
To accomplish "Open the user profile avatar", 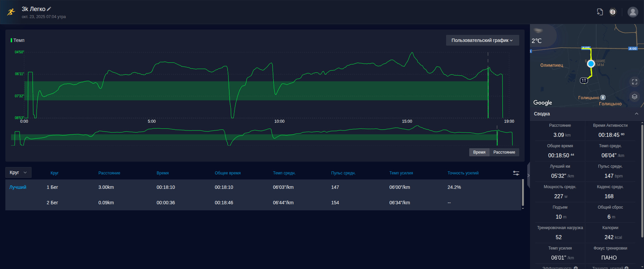I will click(x=633, y=12).
